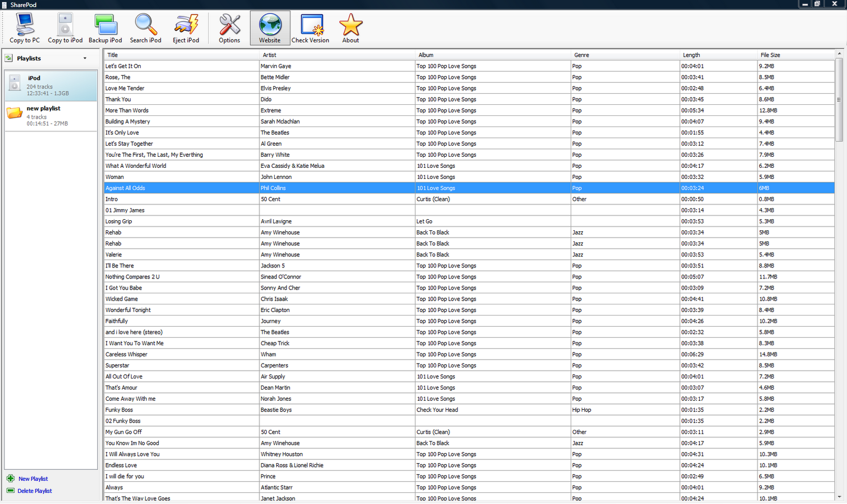The height and width of the screenshot is (504, 847).
Task: Click the scrollbar up arrow
Action: [839, 53]
